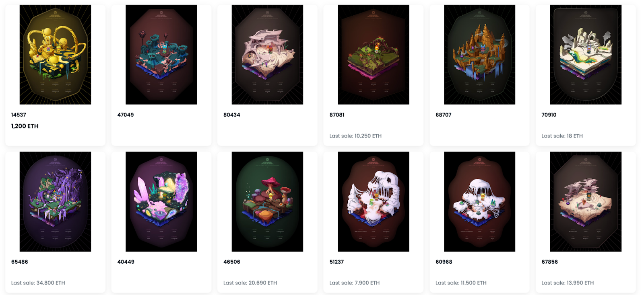Click the Last sale 11.500 ETH text

(x=461, y=283)
